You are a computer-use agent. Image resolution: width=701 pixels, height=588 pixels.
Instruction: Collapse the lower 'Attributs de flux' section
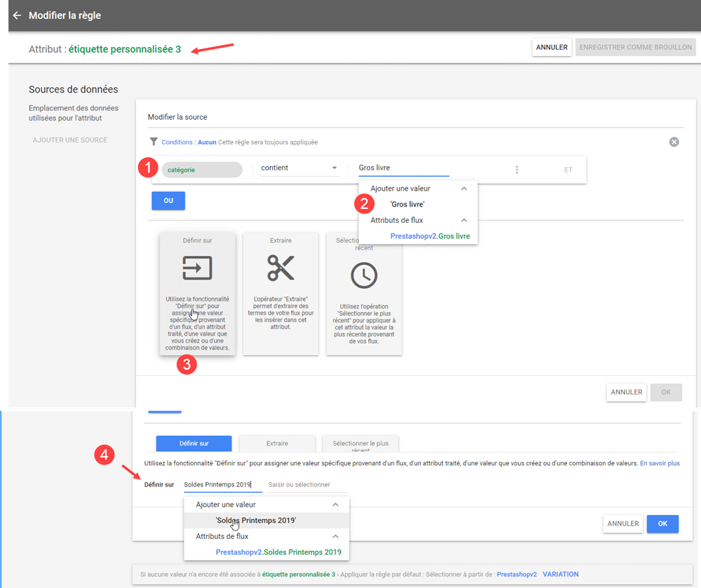coord(335,536)
